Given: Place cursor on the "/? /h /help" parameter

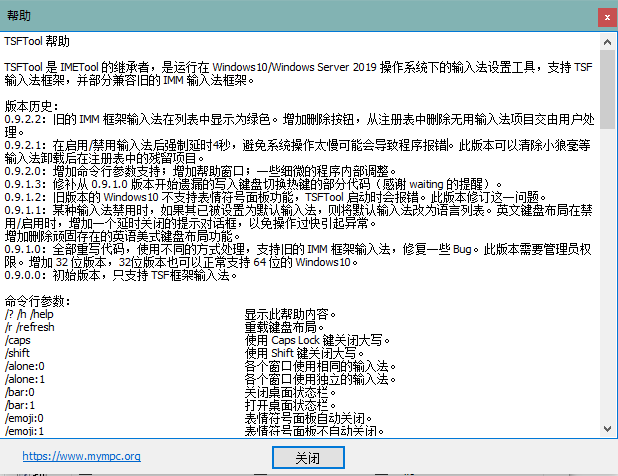Looking at the screenshot, I should pos(31,314).
